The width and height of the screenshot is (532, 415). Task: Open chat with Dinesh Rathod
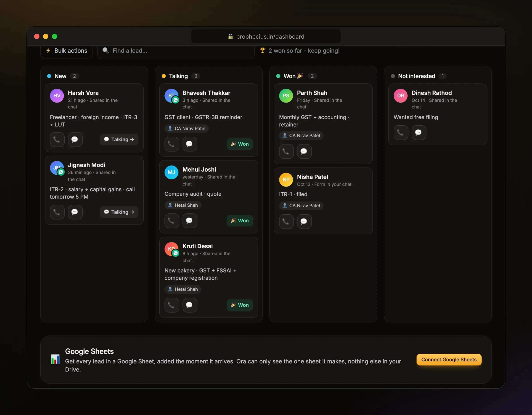pyautogui.click(x=419, y=132)
